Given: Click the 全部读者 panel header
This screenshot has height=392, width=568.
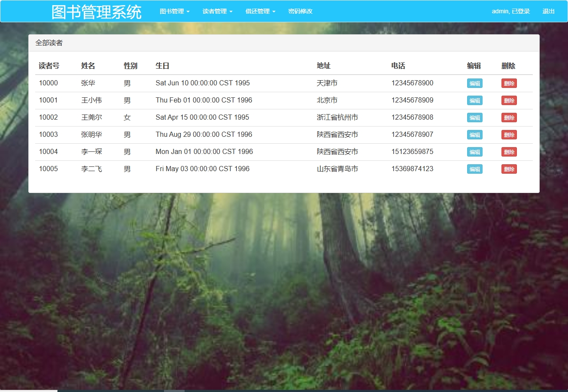Looking at the screenshot, I should pyautogui.click(x=49, y=42).
